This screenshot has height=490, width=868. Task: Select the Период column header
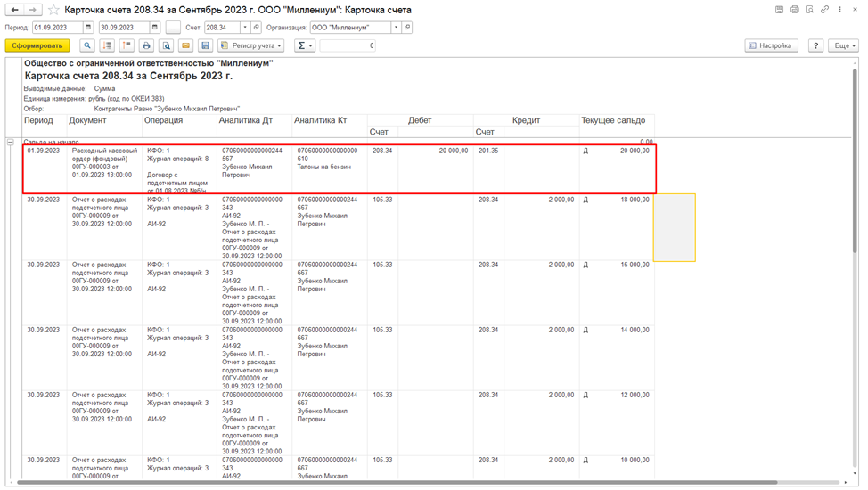tap(38, 120)
